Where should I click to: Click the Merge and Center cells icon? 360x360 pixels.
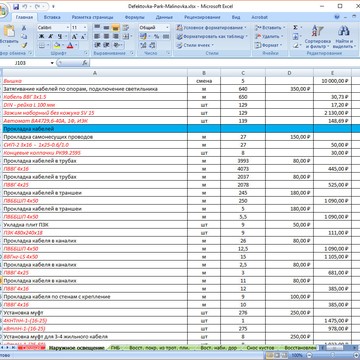point(126,37)
